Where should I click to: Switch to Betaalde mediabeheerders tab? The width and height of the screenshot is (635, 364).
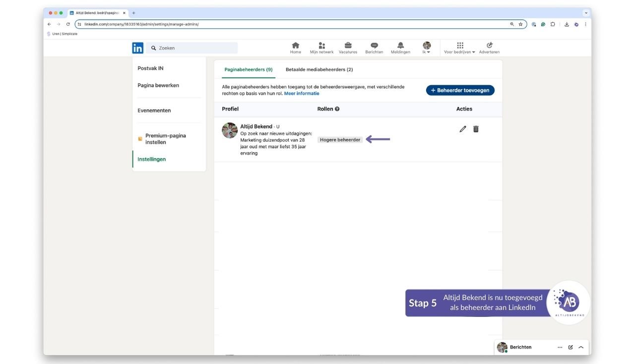click(x=319, y=69)
